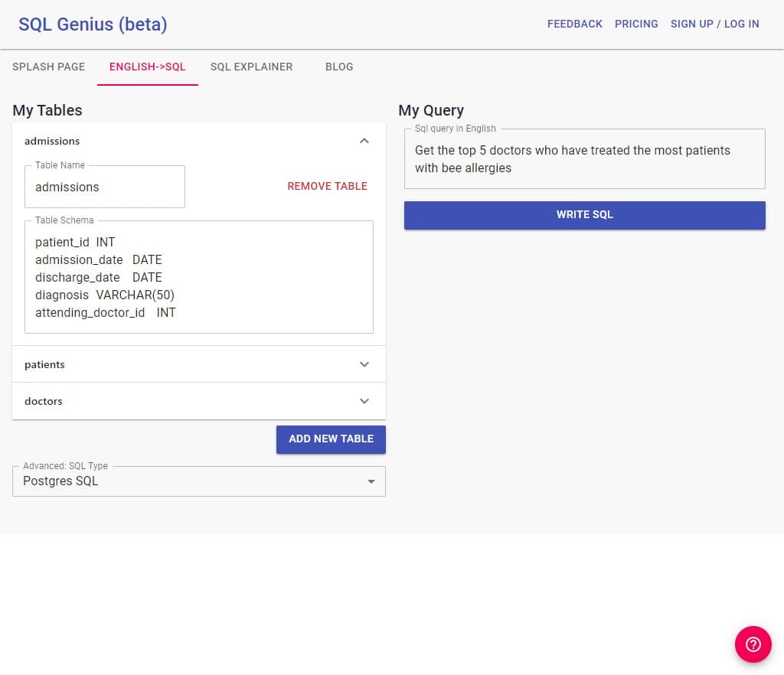Expand the doctors table section
This screenshot has height=675, width=784.
(x=364, y=401)
